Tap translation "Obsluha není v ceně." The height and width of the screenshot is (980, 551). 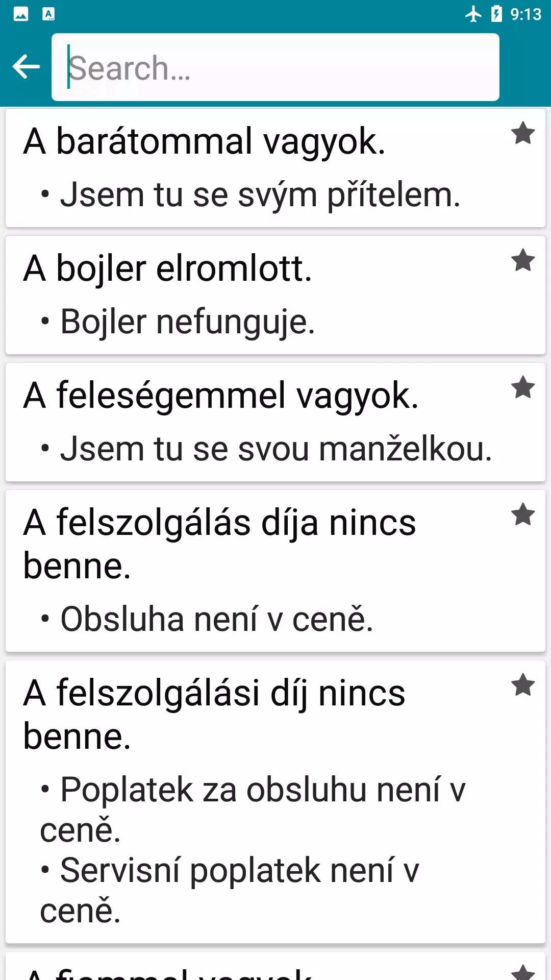[216, 620]
